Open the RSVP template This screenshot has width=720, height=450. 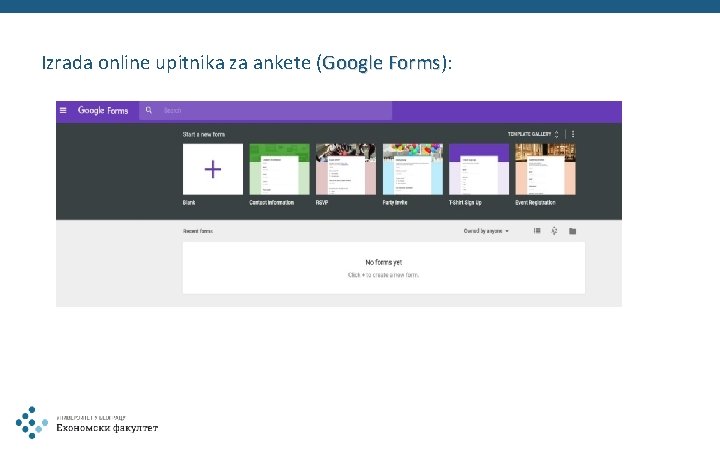pyautogui.click(x=346, y=169)
